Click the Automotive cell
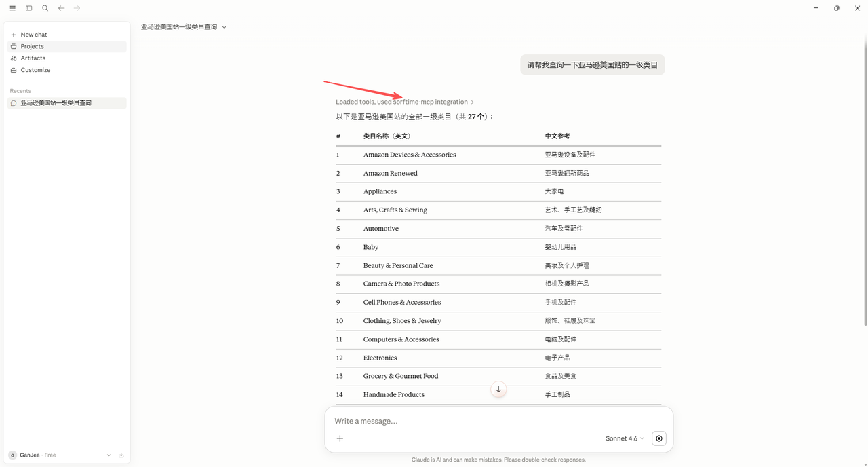 click(381, 229)
